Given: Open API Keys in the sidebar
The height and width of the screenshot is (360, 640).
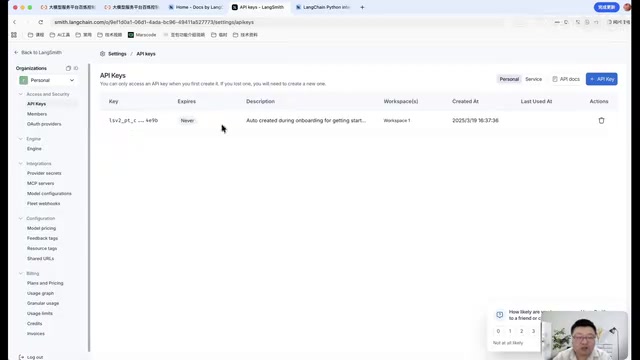Looking at the screenshot, I should [36, 104].
